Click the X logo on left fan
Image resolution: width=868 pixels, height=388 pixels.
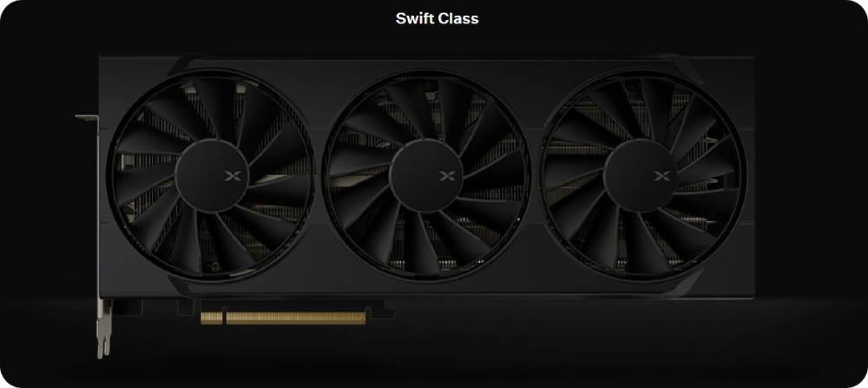[x=233, y=176]
